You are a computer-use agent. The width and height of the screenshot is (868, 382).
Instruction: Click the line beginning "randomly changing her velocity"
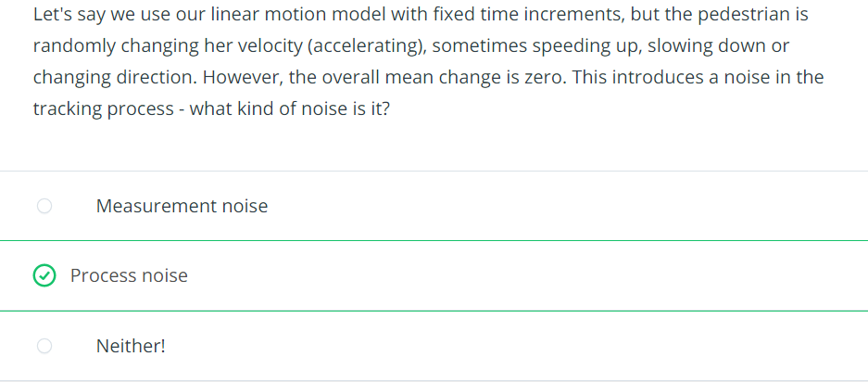411,46
